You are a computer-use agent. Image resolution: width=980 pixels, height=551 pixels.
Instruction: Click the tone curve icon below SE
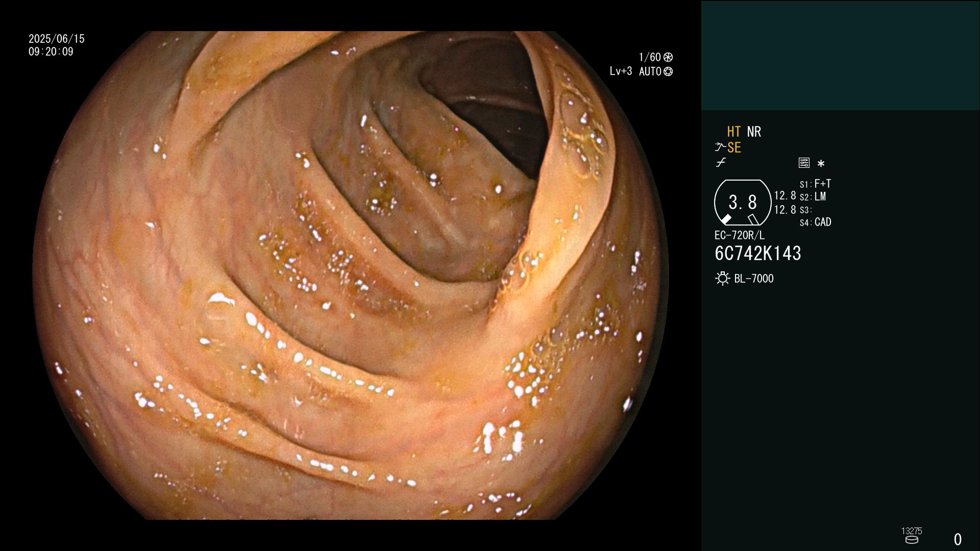point(721,163)
